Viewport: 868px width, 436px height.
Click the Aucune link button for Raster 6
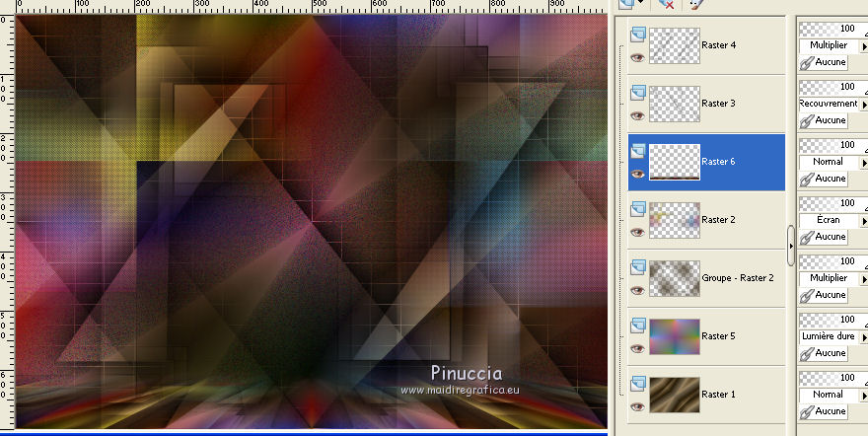[x=824, y=179]
